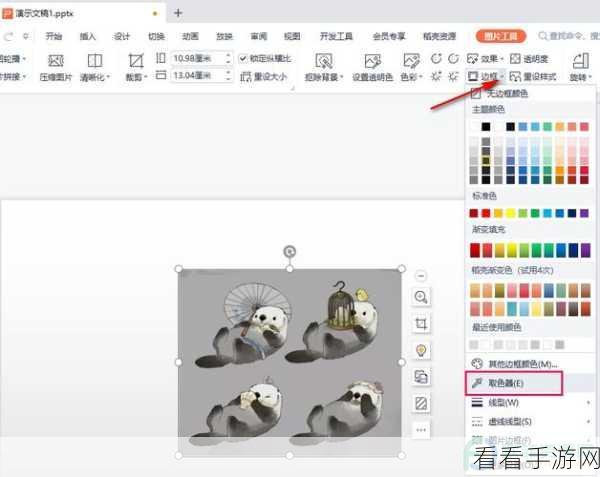The width and height of the screenshot is (600, 477).
Task: Expand the 旋转 rotate dropdown arrow
Action: 590,77
